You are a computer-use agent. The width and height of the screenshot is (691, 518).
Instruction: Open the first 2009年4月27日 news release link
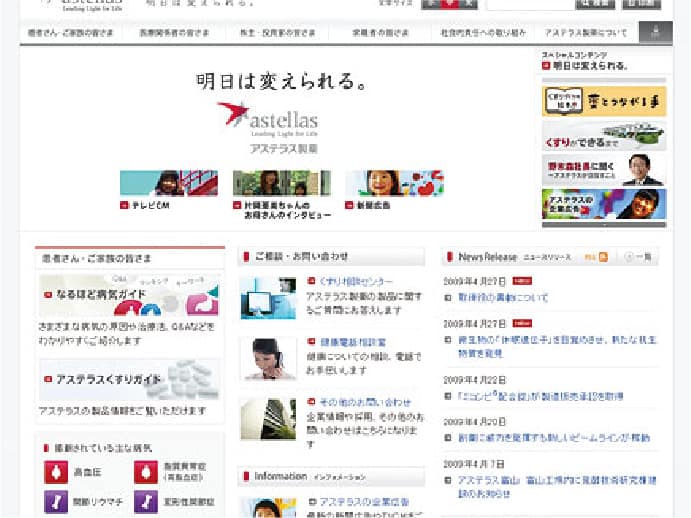click(503, 298)
